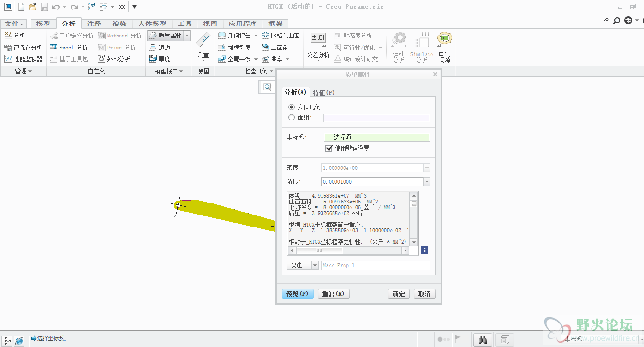Click the blue info icon in the dialog
Viewport: 644px width, 347px height.
coord(425,251)
